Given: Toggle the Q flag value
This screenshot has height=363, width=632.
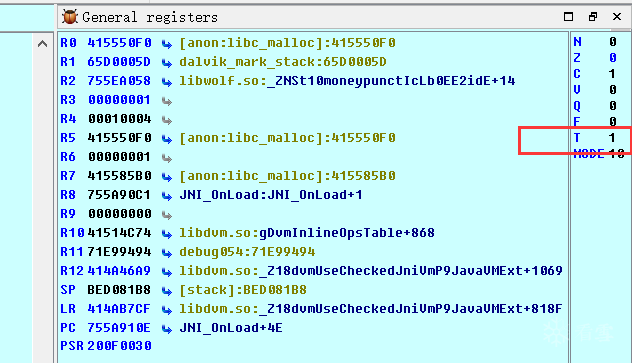Looking at the screenshot, I should click(613, 106).
